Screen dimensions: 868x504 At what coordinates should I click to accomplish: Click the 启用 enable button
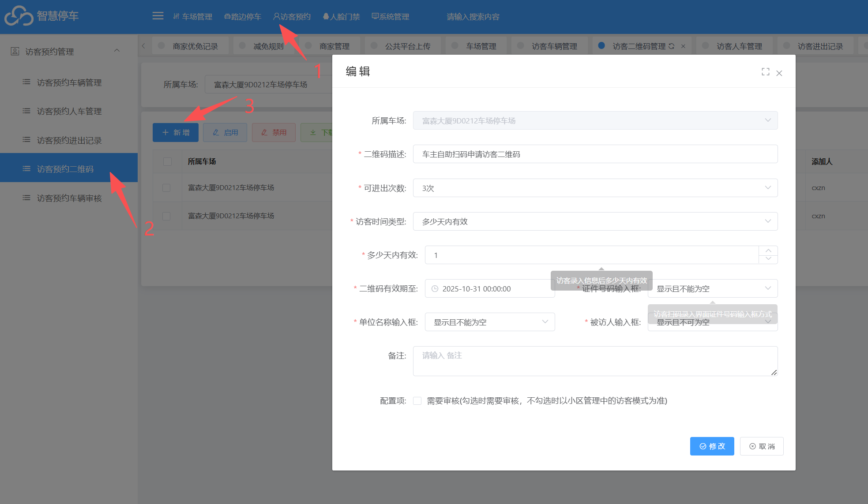225,132
